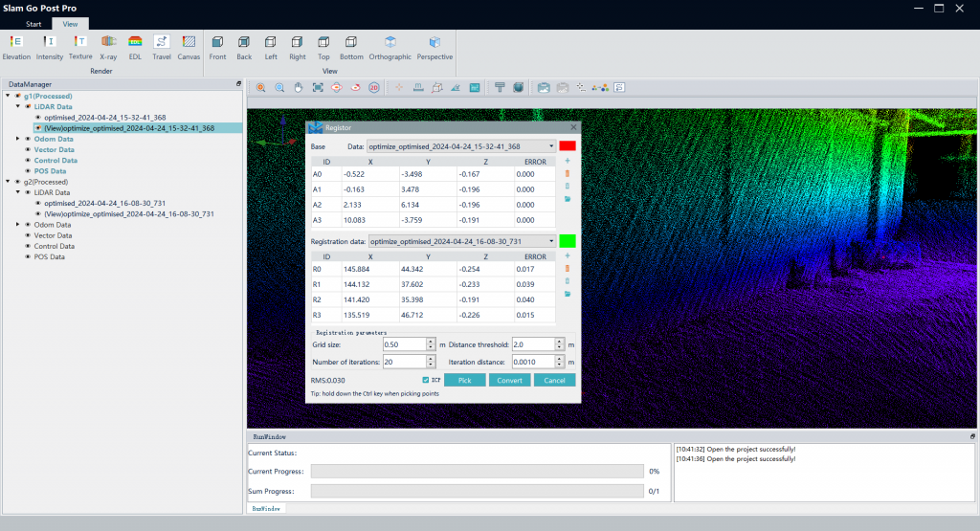Hide g2(Processed) using its eye icon
The image size is (980, 531).
tap(17, 182)
